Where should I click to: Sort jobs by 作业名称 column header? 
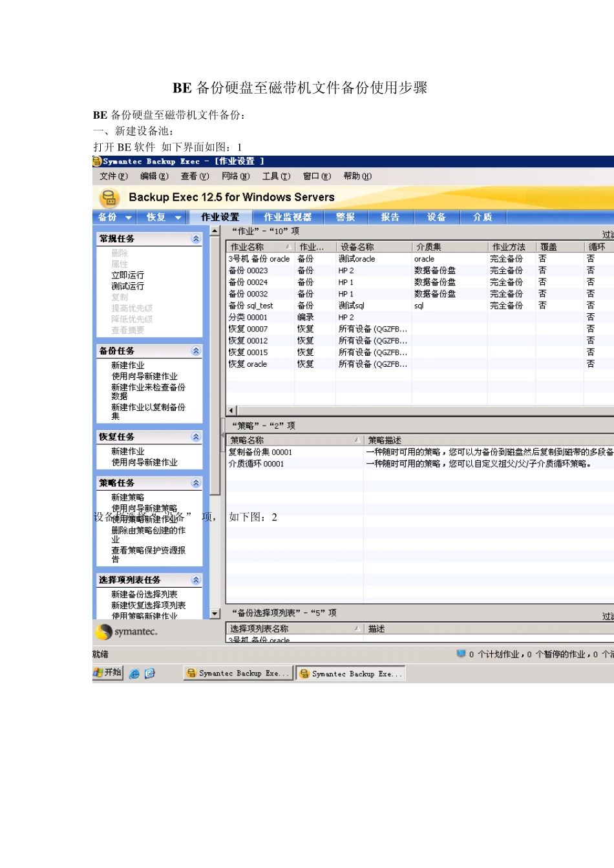(260, 247)
